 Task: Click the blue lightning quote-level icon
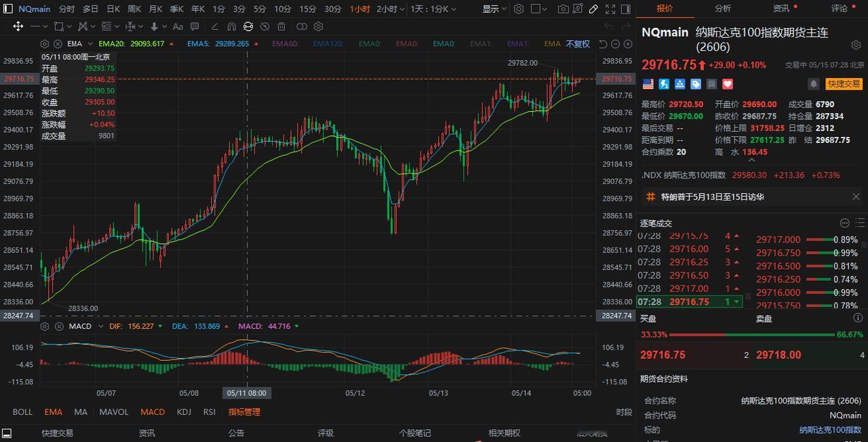click(664, 84)
